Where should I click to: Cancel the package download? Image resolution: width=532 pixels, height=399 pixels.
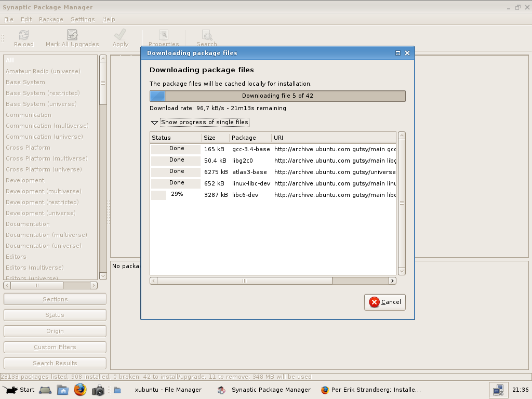click(385, 302)
